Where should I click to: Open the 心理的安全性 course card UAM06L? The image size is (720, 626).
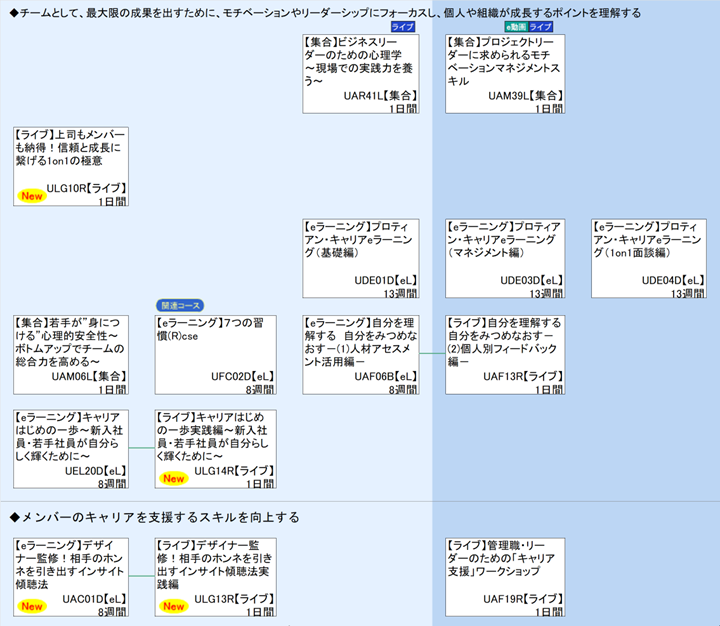[70, 354]
